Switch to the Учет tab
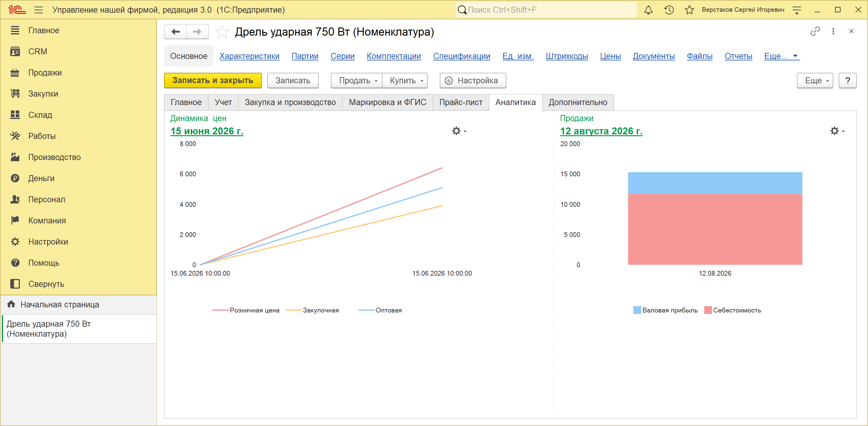This screenshot has width=868, height=426. tap(223, 102)
